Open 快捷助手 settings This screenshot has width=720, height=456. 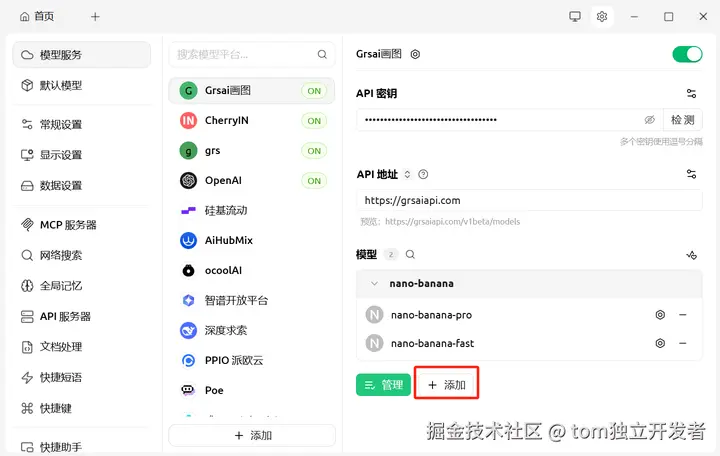[x=81, y=447]
